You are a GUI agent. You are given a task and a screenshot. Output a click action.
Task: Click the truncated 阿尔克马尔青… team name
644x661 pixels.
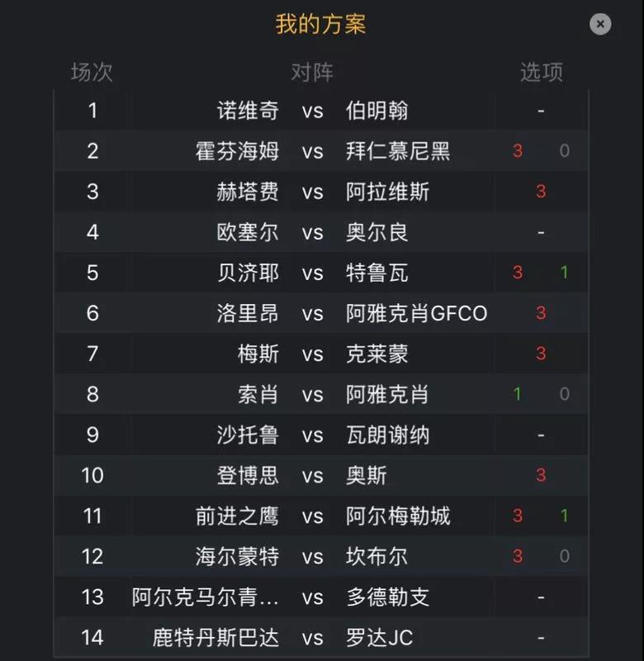(x=206, y=597)
